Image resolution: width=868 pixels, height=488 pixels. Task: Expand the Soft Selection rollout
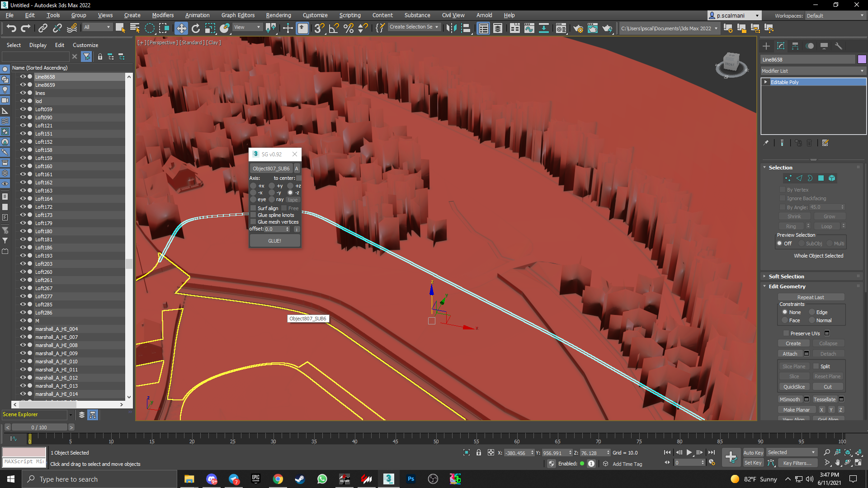point(786,277)
